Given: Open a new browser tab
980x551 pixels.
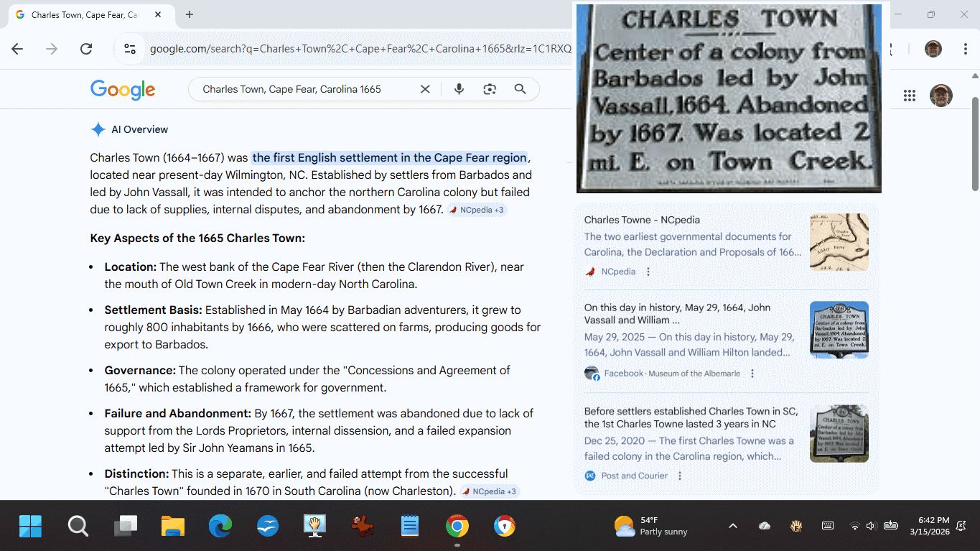Looking at the screenshot, I should click(x=190, y=14).
